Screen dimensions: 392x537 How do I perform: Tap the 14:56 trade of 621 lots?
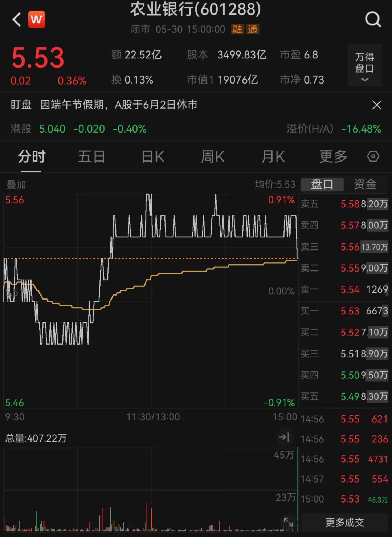pyautogui.click(x=344, y=419)
